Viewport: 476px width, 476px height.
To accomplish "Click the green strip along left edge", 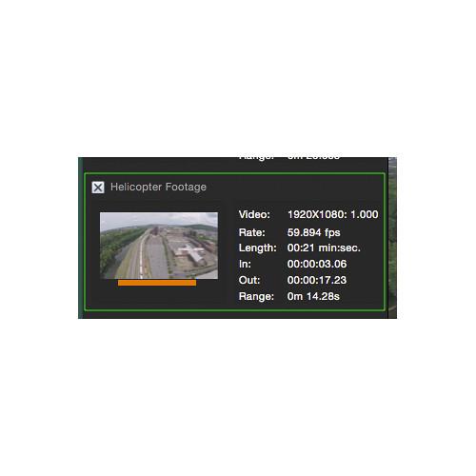I will point(80,238).
